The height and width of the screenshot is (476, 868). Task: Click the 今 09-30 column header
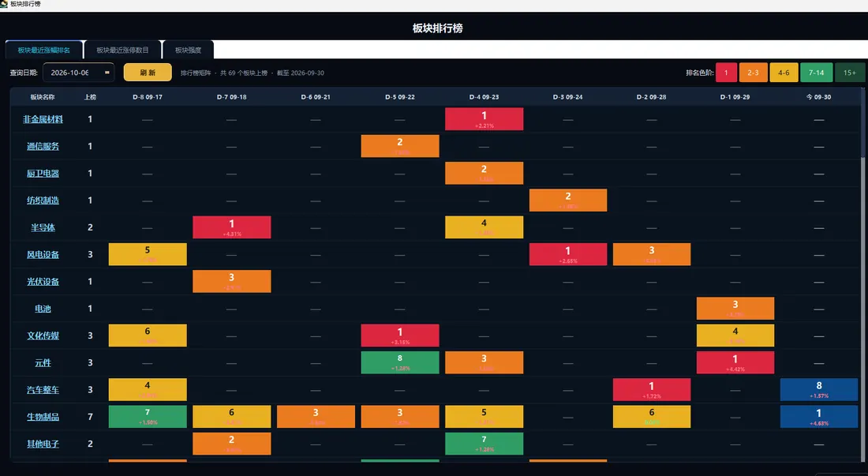coord(819,97)
